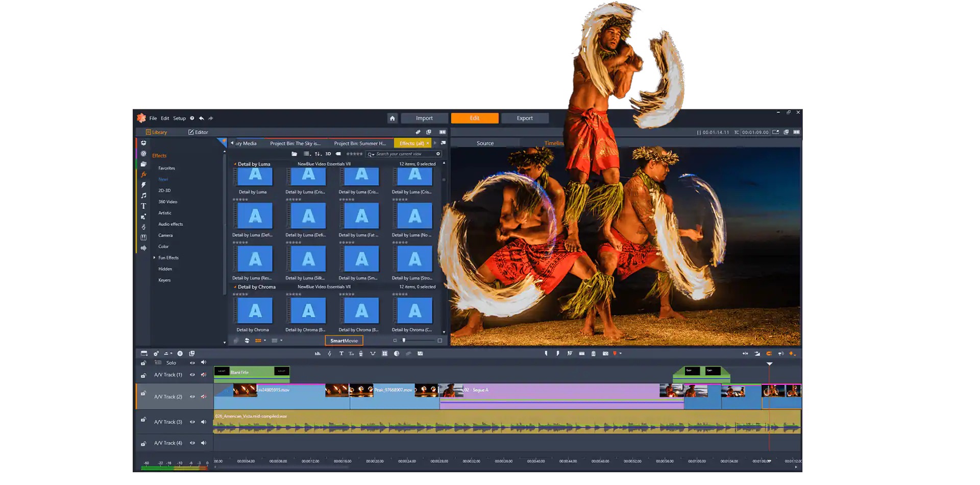
Task: Collapse the Detail by Luma group
Action: click(235, 164)
